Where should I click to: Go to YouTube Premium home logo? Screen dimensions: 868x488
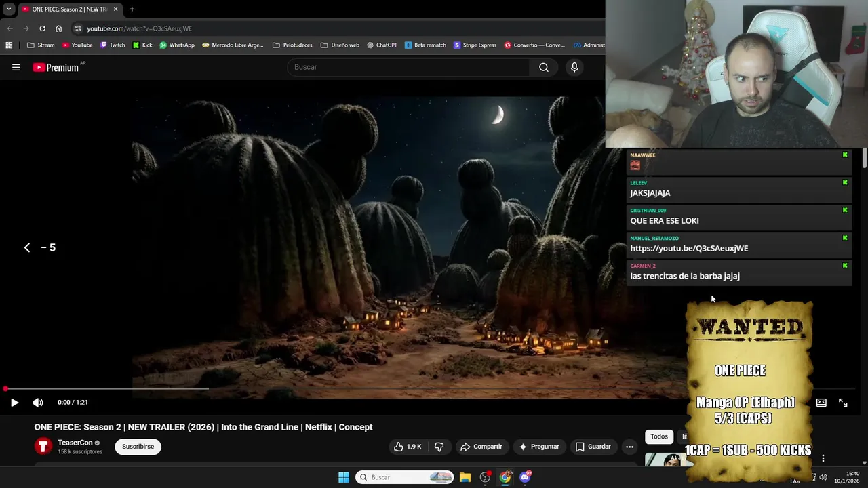point(56,67)
